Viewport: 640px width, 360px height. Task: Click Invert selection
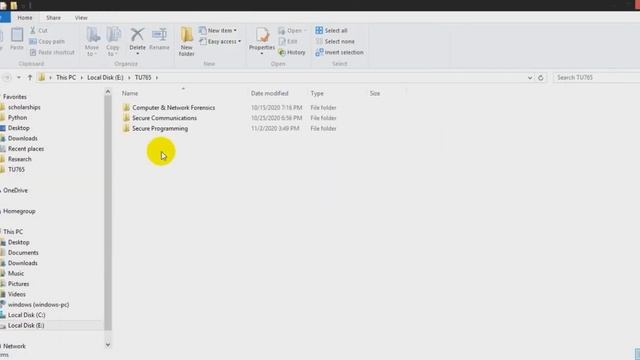(x=340, y=53)
